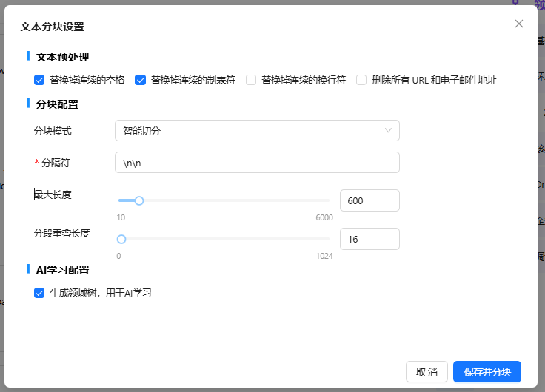Click the 保存并分块 button
Screen dimensions: 545x392
[487, 371]
